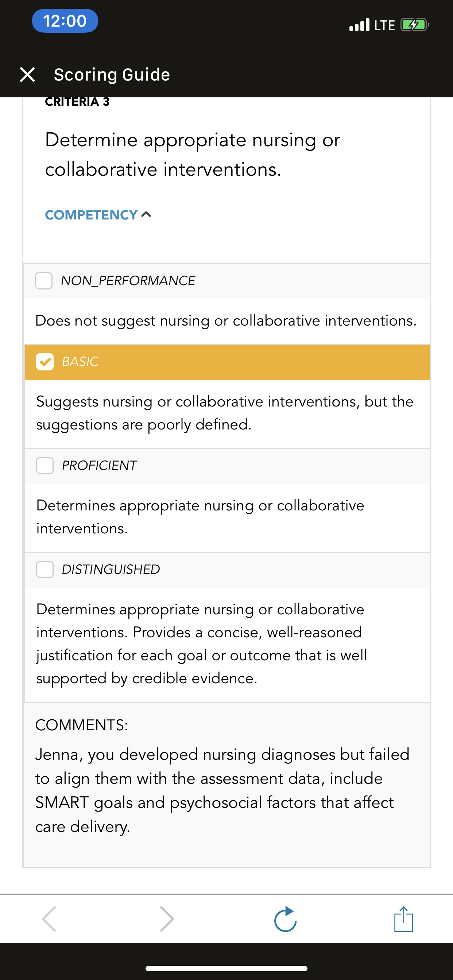Tap the cellular signal bars icon

point(359,25)
